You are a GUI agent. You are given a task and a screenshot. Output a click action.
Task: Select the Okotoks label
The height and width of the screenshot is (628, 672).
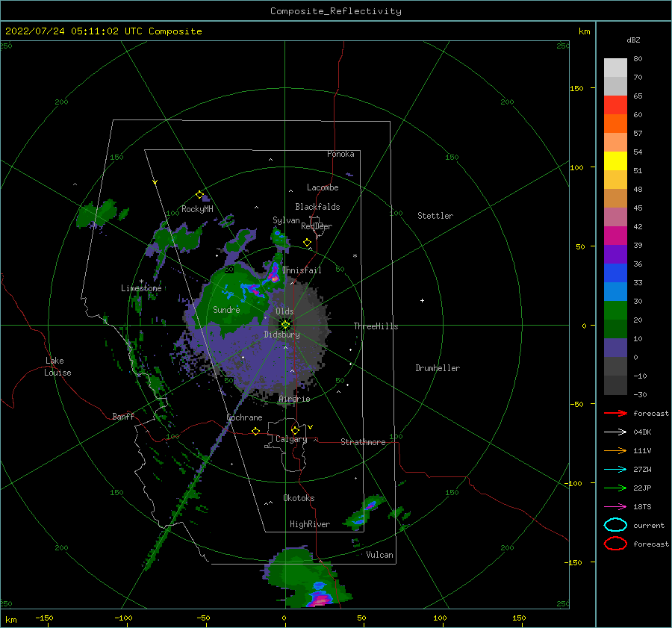[299, 498]
